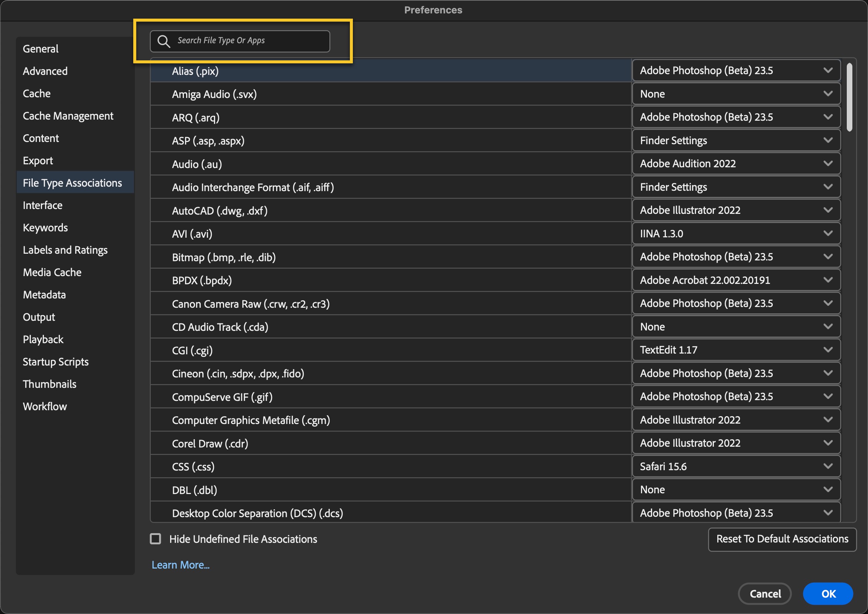The width and height of the screenshot is (868, 614).
Task: Click chevron arrow for AVI (.avi) row
Action: 827,234
